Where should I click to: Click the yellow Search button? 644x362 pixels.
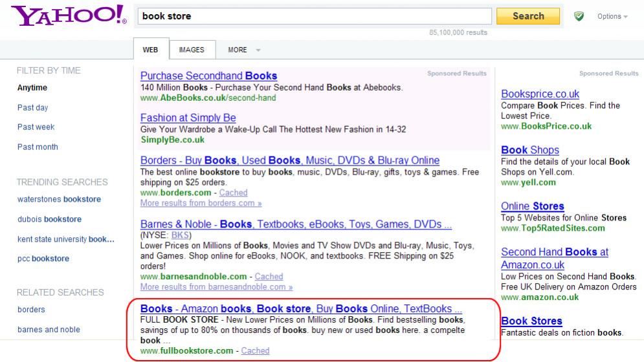coord(527,16)
